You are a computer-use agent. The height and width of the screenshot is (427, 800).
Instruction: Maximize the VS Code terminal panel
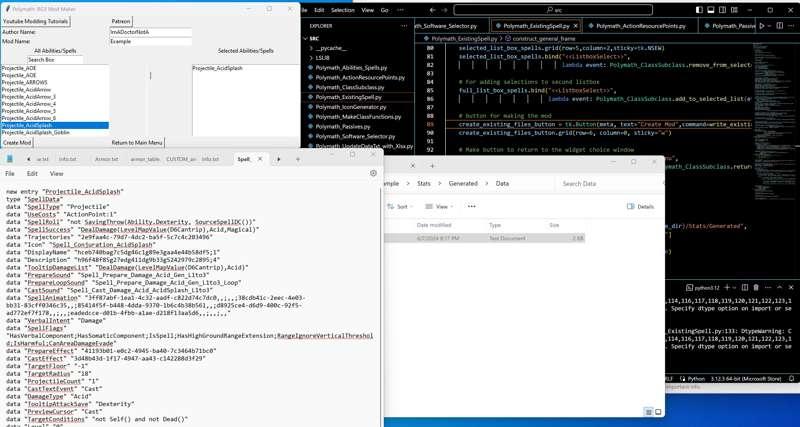coord(780,288)
